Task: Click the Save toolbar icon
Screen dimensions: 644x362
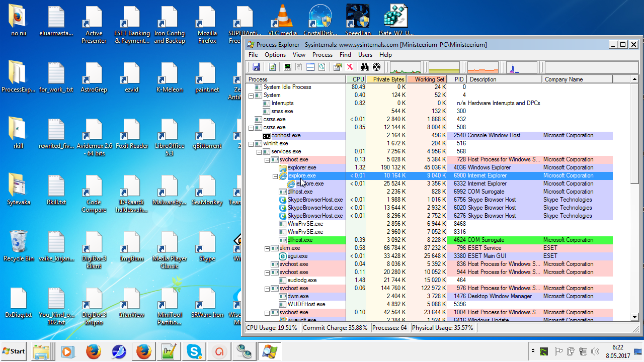Action: (256, 67)
